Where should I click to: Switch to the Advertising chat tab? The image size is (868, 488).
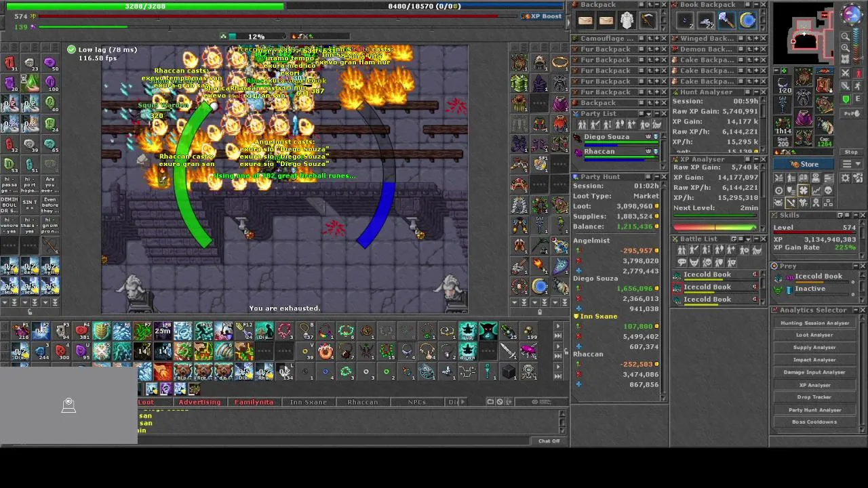click(x=199, y=402)
